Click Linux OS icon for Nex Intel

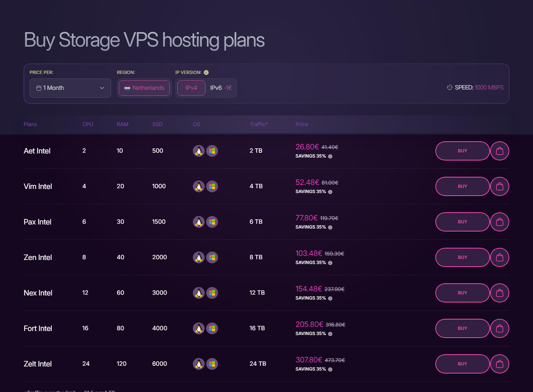pos(199,293)
